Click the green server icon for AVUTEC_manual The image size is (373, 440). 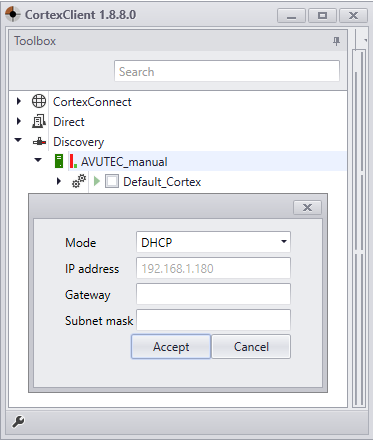(x=59, y=161)
